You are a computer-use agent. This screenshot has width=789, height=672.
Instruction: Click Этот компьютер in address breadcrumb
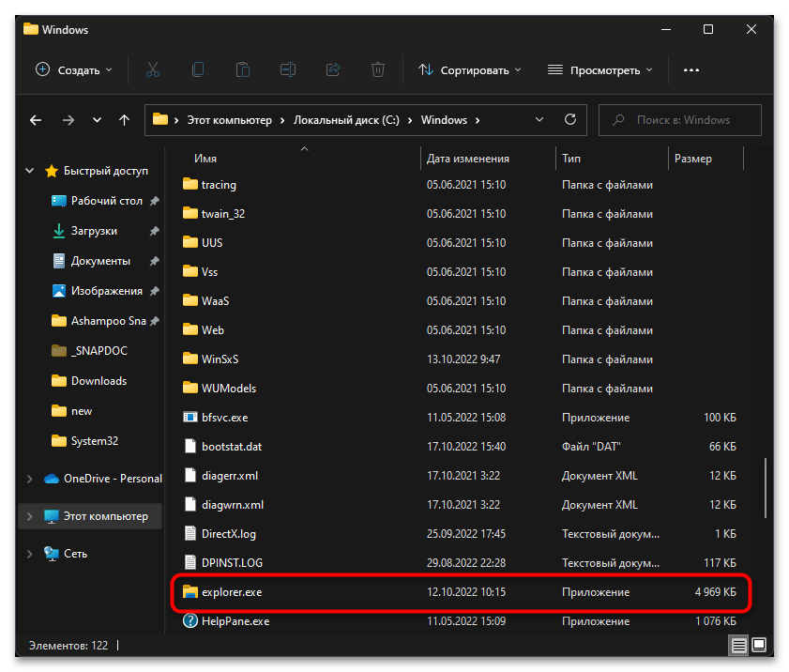click(230, 120)
